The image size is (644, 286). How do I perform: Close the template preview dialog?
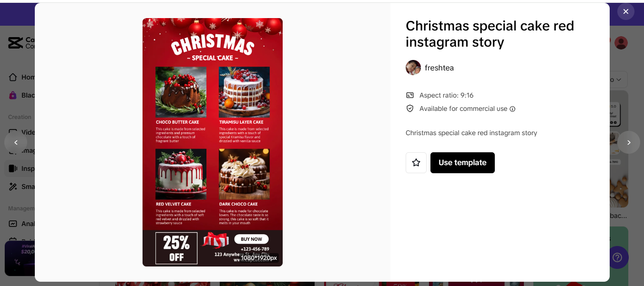[x=625, y=11]
